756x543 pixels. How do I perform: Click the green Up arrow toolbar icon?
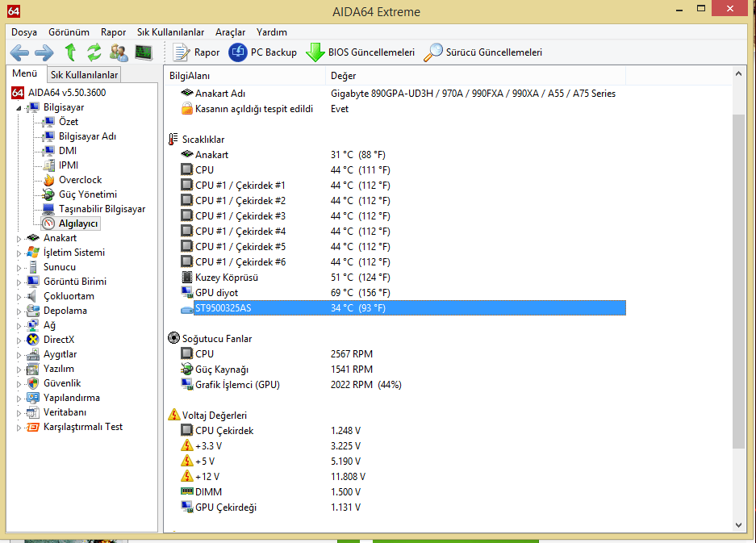[x=70, y=52]
